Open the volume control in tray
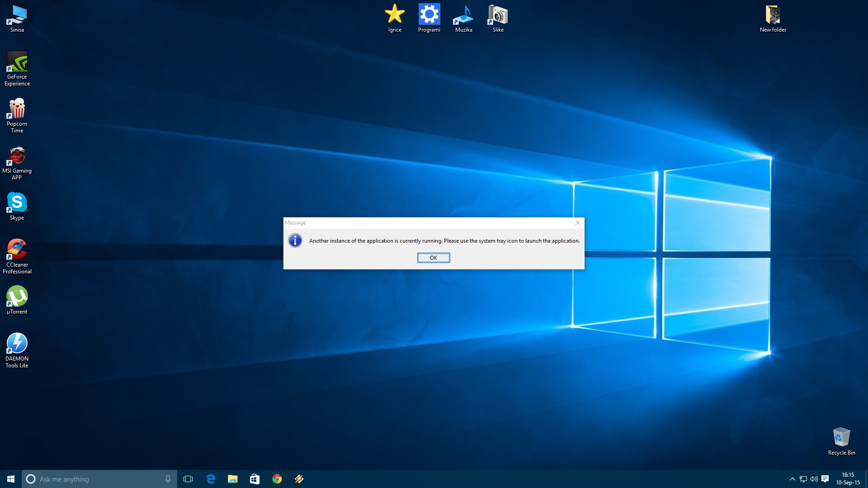The height and width of the screenshot is (488, 868). (x=814, y=479)
